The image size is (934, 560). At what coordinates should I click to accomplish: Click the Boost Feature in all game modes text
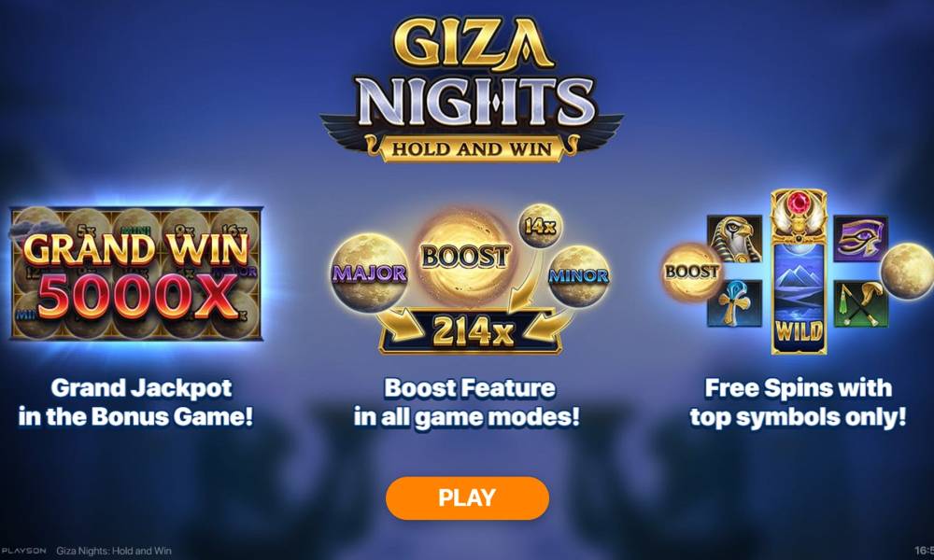pos(467,402)
